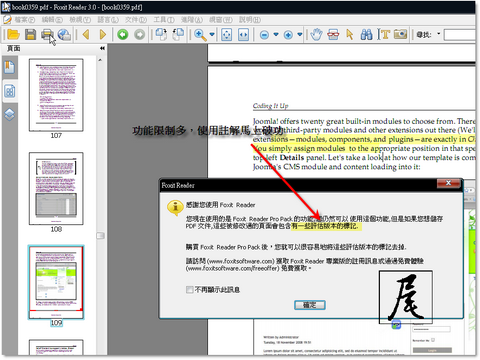Open the Zoom tool dropdown arrow
480x360 pixels.
point(212,34)
